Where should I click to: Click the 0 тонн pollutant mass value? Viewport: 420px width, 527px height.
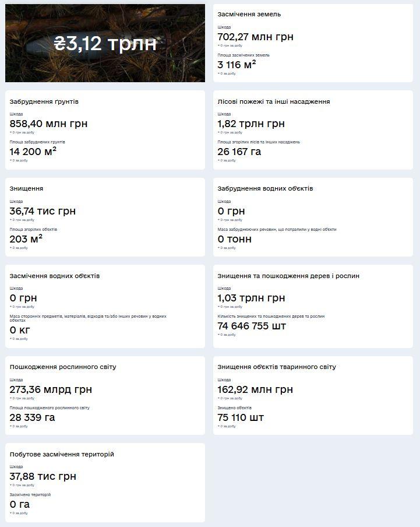click(x=234, y=239)
